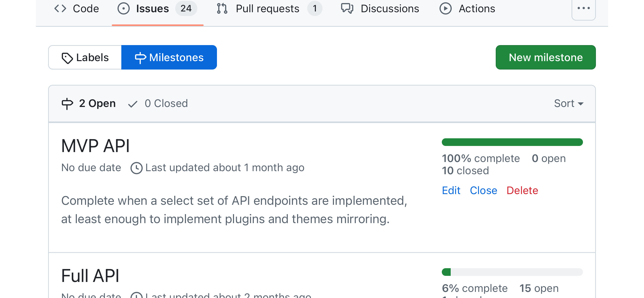Click the Open milestones signpost icon
The image size is (644, 298).
pos(67,104)
